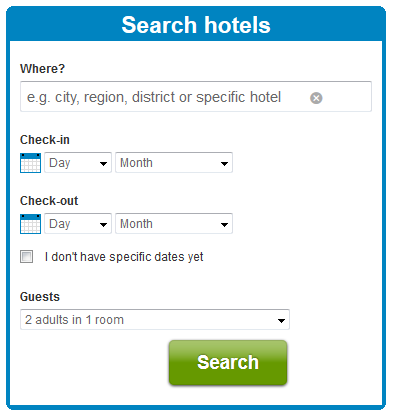This screenshot has width=393, height=415.
Task: Clear the destination field with the X icon
Action: pos(316,98)
